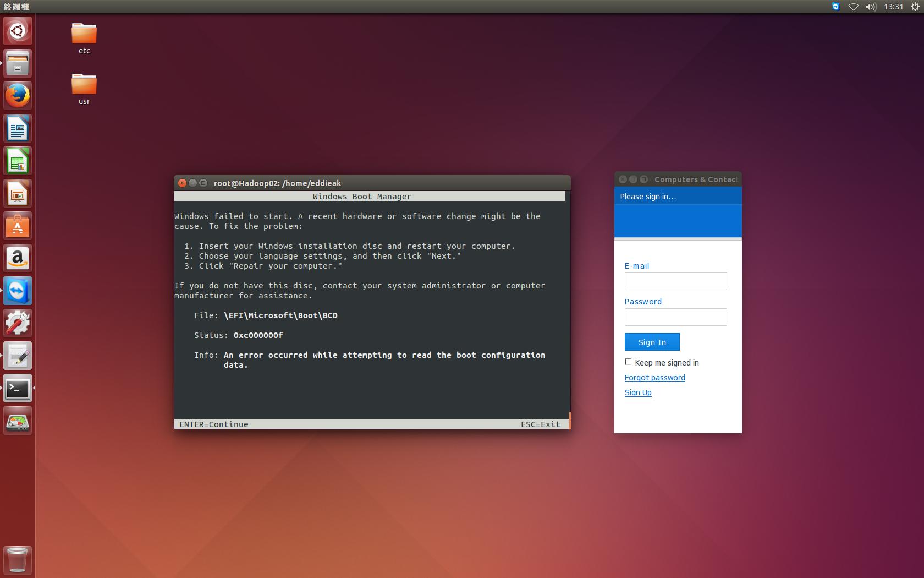Minimize the terminal window
This screenshot has height=578, width=924.
point(193,183)
